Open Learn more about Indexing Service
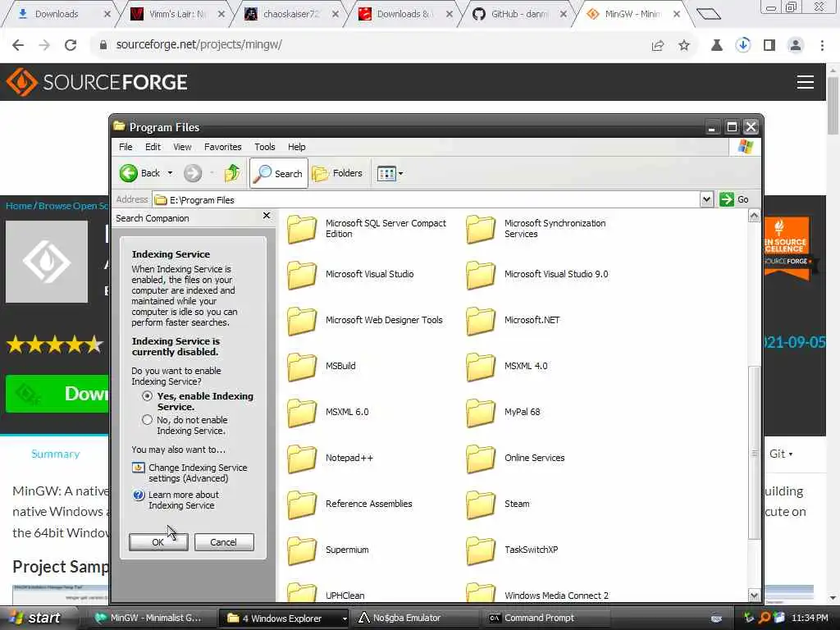The image size is (840, 630). (x=183, y=500)
